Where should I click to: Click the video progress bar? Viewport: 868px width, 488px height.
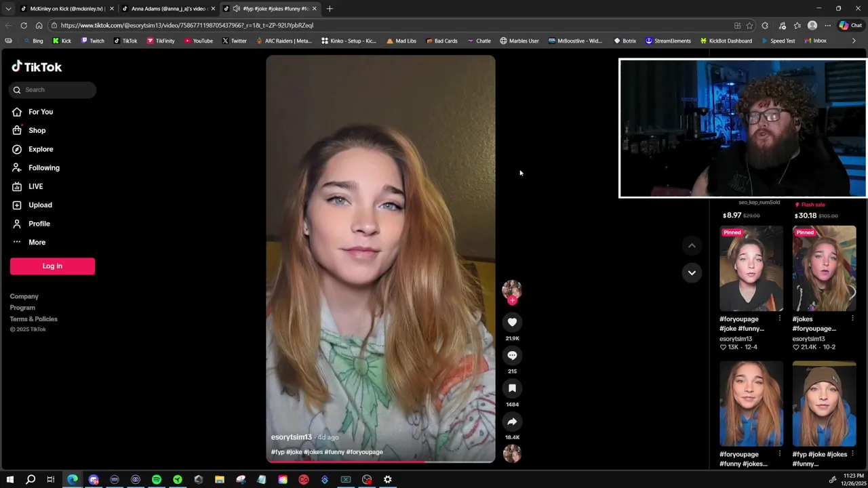[380, 462]
